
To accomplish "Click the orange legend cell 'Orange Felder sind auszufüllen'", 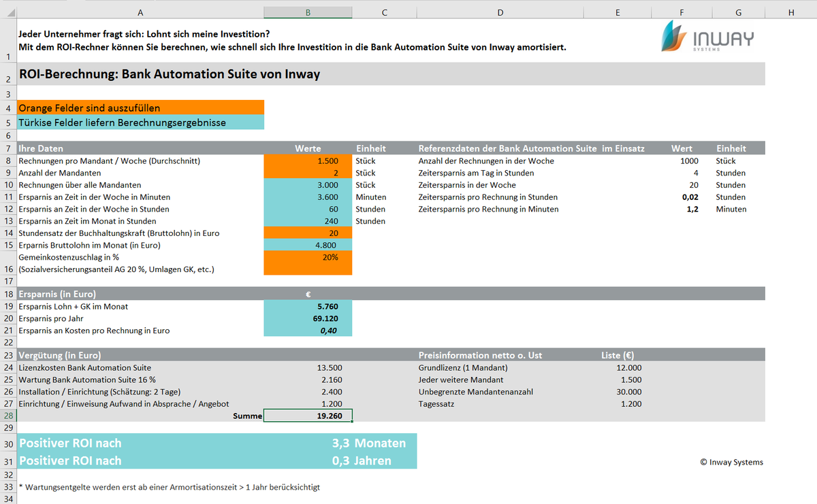I will (x=140, y=107).
